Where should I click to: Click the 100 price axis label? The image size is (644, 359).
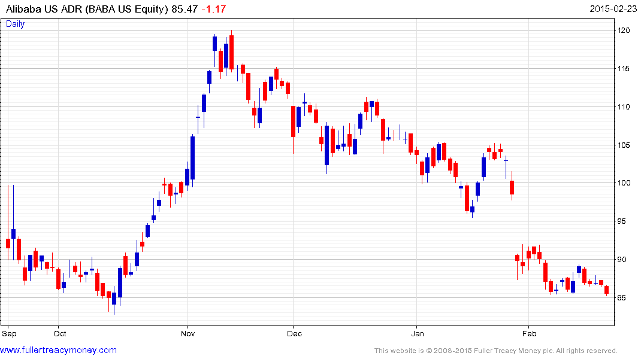(x=624, y=183)
